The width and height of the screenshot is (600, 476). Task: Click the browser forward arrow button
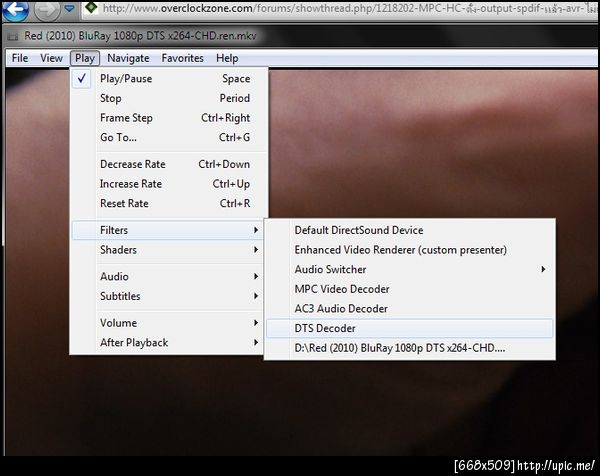pos(47,10)
